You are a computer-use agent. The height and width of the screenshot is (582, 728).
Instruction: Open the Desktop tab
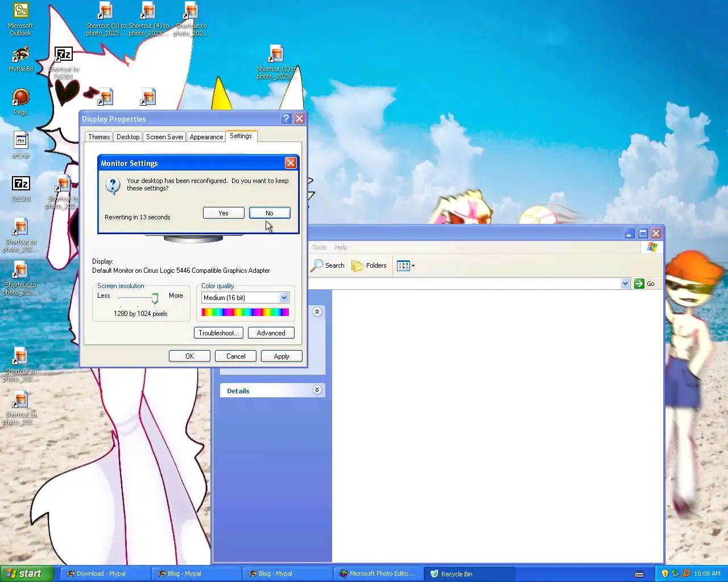tap(128, 137)
